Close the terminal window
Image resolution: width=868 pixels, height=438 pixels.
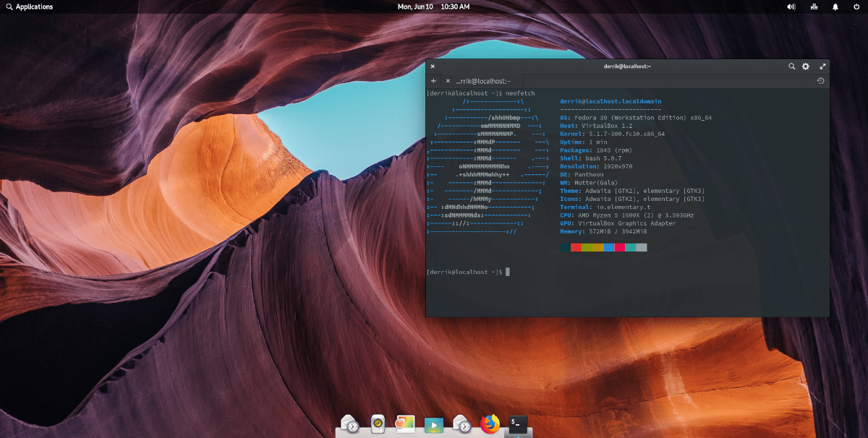pyautogui.click(x=433, y=66)
